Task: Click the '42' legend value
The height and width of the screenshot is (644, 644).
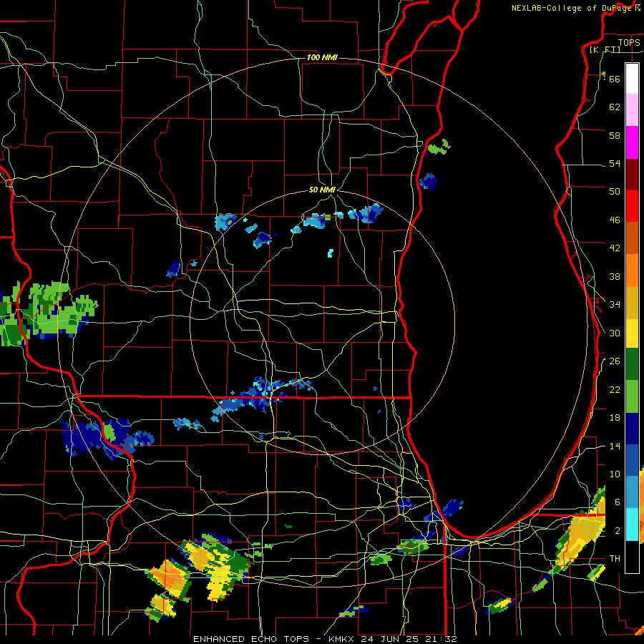Action: (615, 248)
